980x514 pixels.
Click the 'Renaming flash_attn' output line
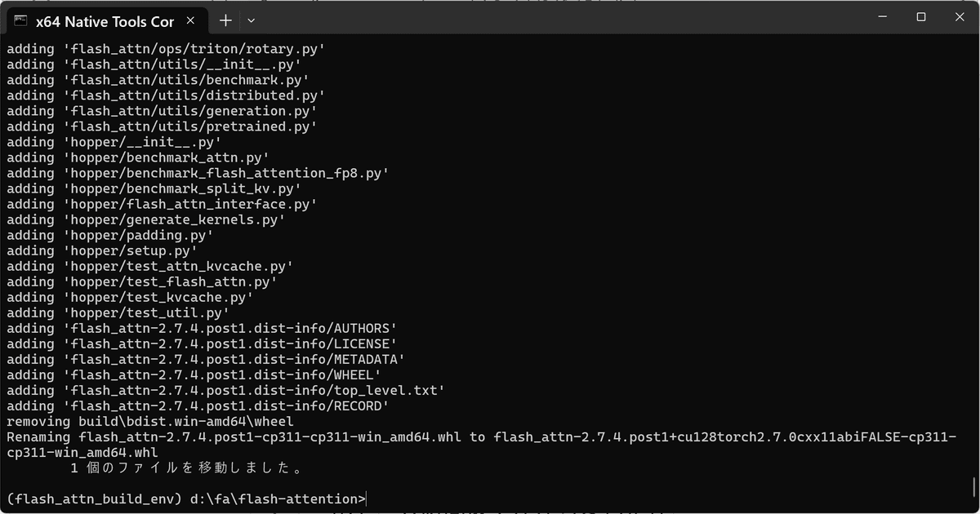point(482,445)
